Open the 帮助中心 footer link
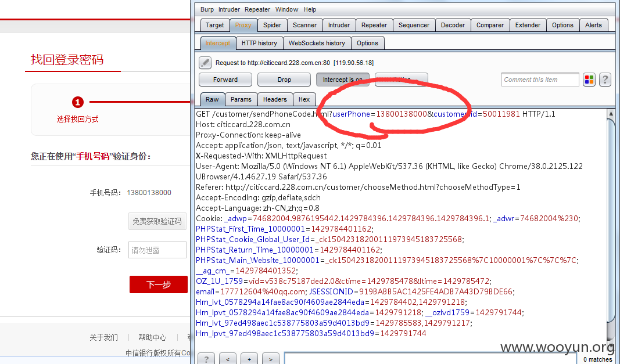The width and height of the screenshot is (620, 364). 152,337
